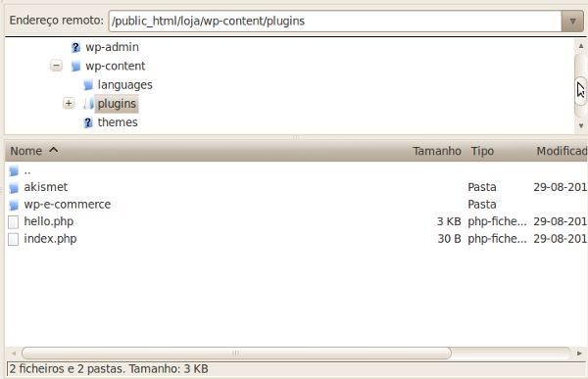The height and width of the screenshot is (379, 588).
Task: Click the themes unknown folder icon
Action: pyautogui.click(x=88, y=122)
